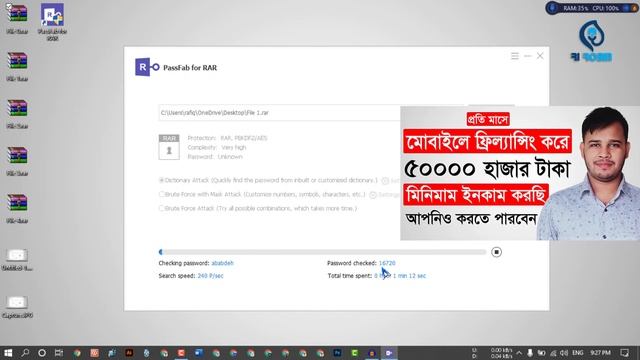Open taskbar Search magnifier

25,353
